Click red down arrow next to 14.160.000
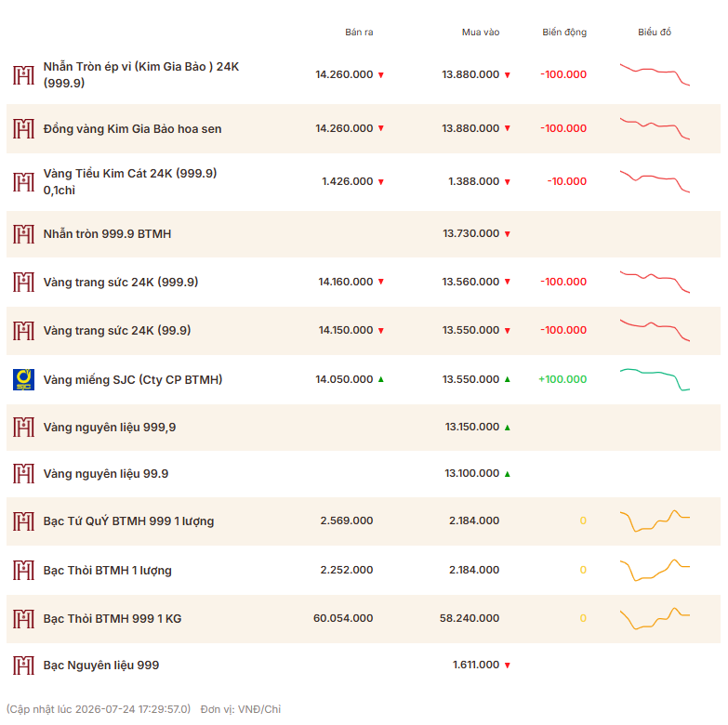 coord(380,282)
